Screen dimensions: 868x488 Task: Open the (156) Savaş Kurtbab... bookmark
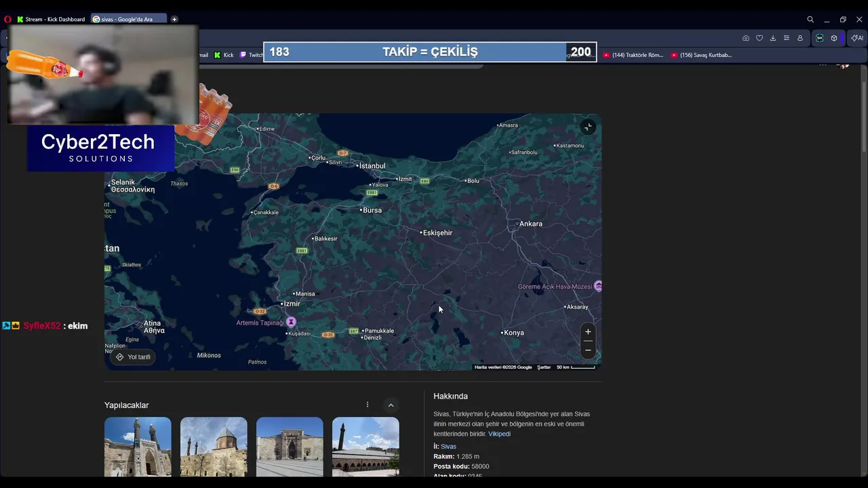(x=701, y=55)
